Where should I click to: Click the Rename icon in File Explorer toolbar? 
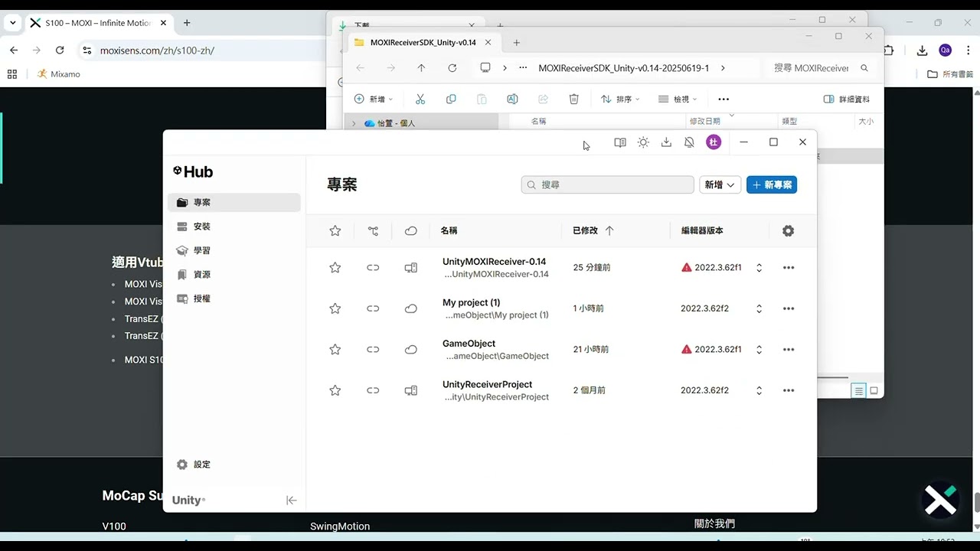pyautogui.click(x=512, y=99)
